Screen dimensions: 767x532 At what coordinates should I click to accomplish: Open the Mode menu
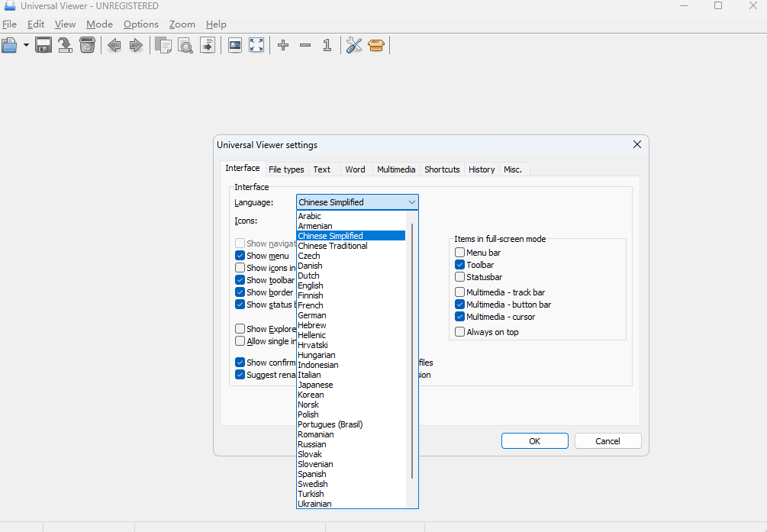click(99, 24)
